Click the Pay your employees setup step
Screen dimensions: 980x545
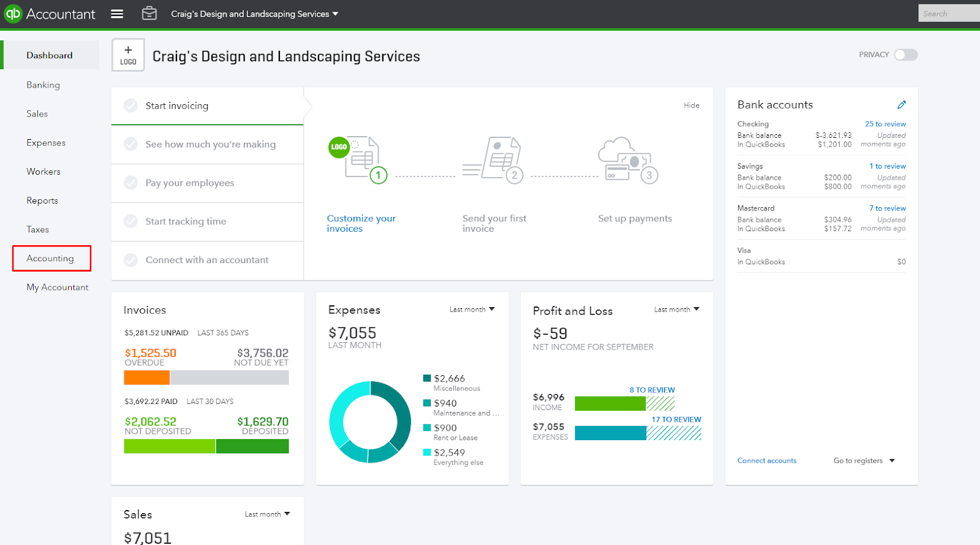tap(207, 183)
